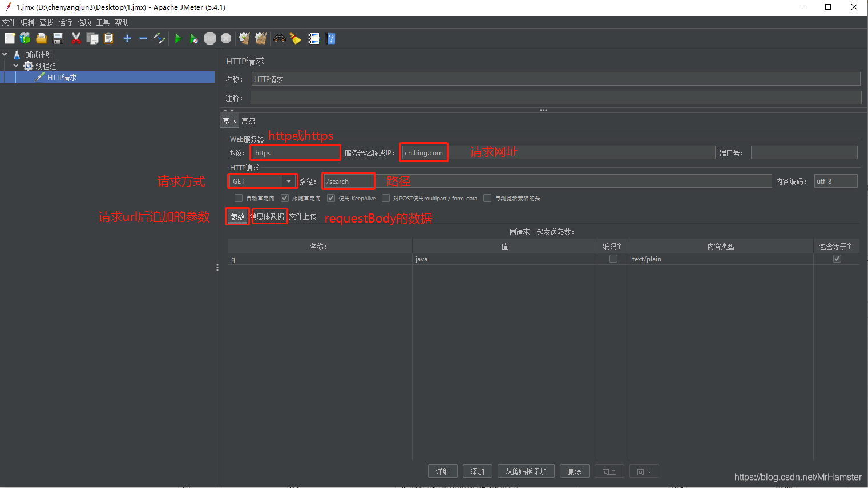Toggle the 使用 KeepAlive checkbox
Viewport: 868px width, 488px height.
331,198
